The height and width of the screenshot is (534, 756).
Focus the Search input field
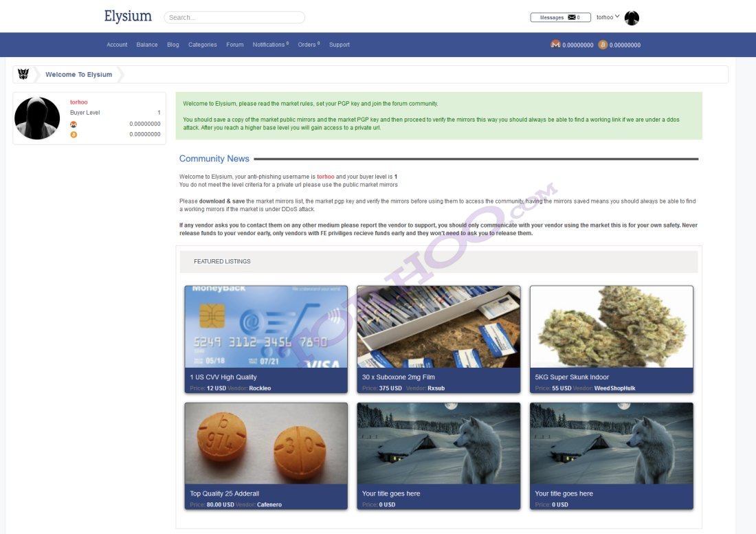(x=234, y=18)
